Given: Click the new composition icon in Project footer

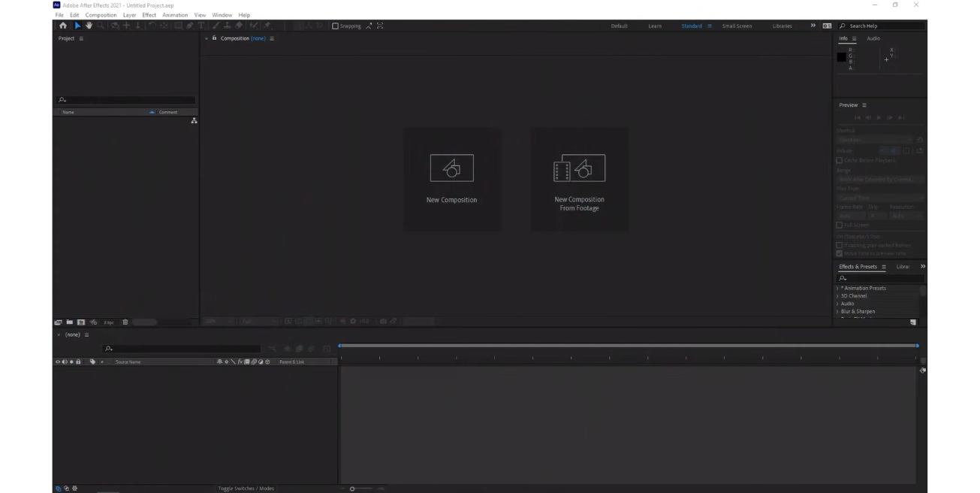Looking at the screenshot, I should point(81,322).
